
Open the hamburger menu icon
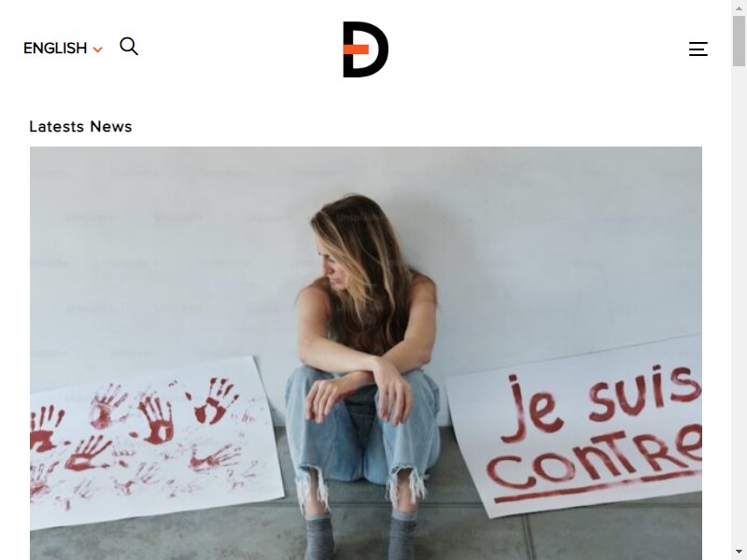point(698,49)
